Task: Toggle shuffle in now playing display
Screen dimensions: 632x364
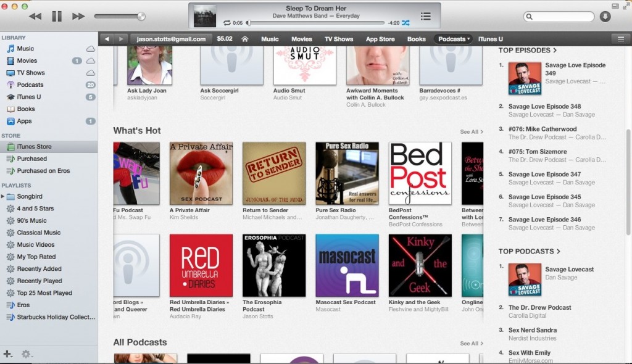Action: 405,23
